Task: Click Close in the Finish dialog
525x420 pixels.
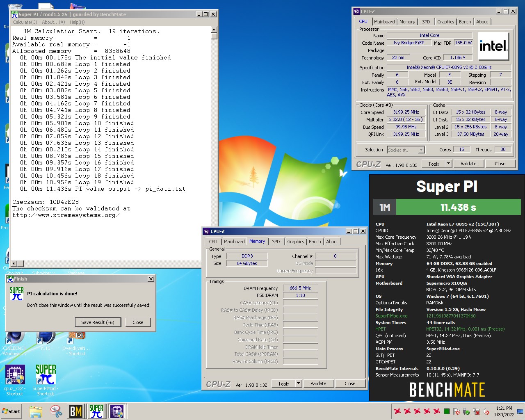Action: (138, 322)
